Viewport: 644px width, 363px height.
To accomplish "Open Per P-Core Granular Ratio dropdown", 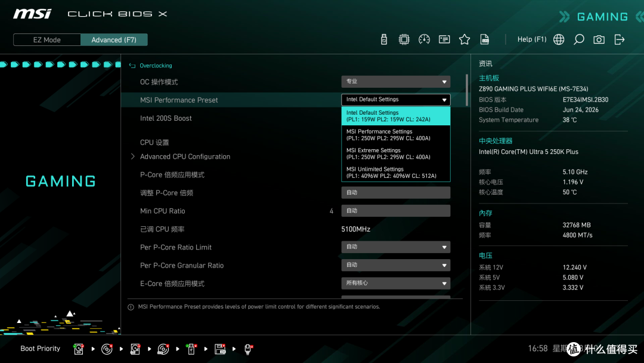I will click(395, 264).
